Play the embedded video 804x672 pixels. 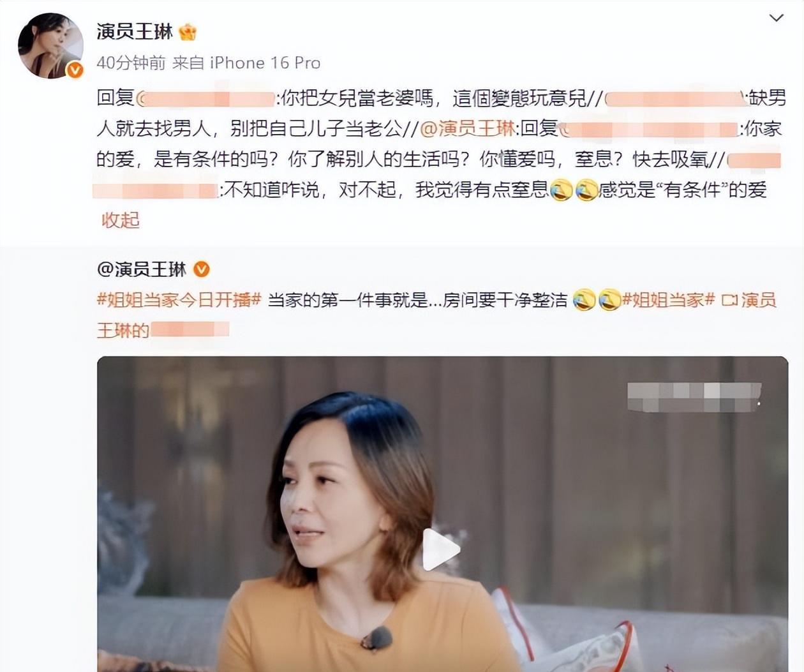tap(441, 549)
